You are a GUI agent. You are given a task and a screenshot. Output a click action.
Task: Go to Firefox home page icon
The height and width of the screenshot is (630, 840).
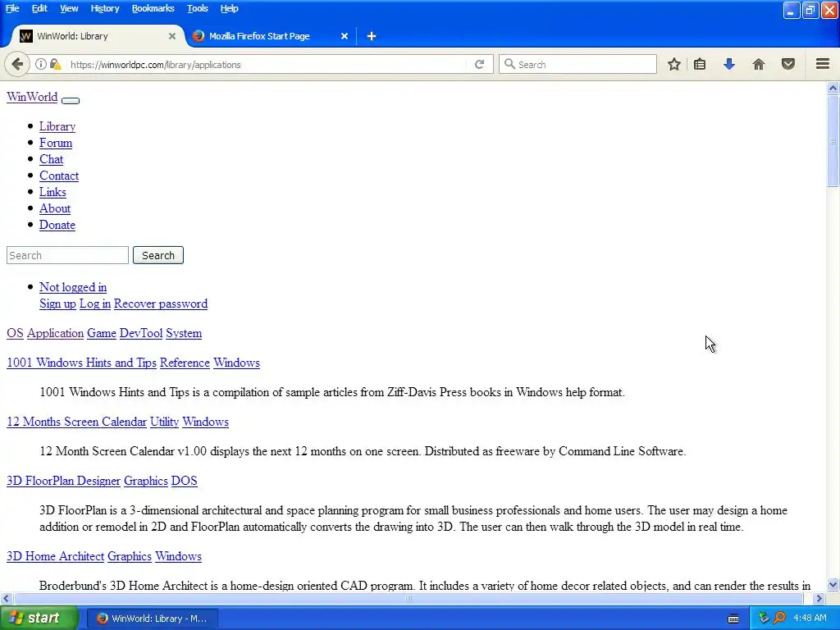coord(759,64)
